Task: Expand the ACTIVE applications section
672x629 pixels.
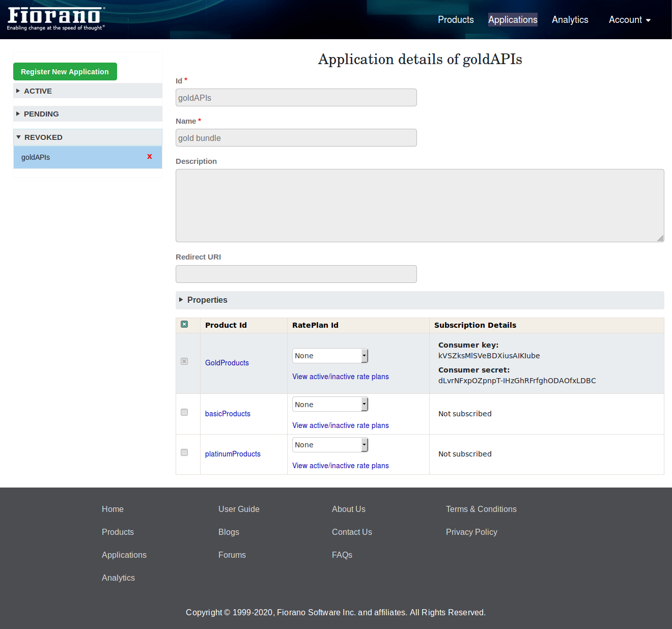Action: pyautogui.click(x=88, y=91)
